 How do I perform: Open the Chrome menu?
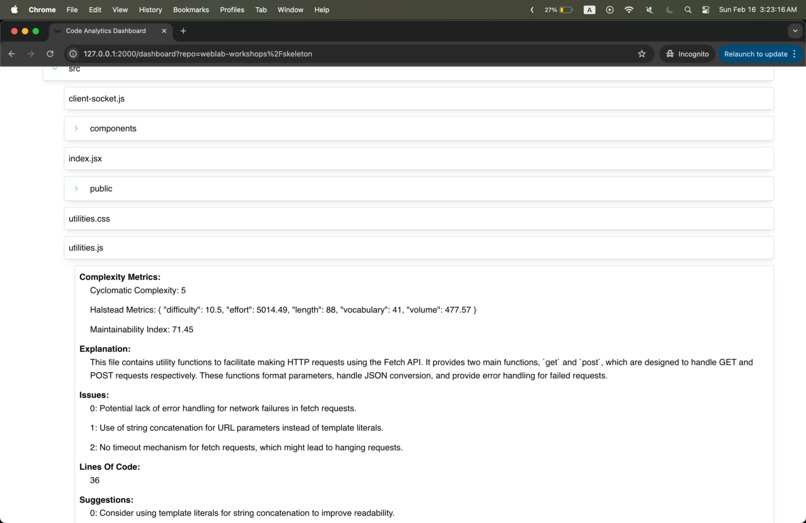(42, 10)
